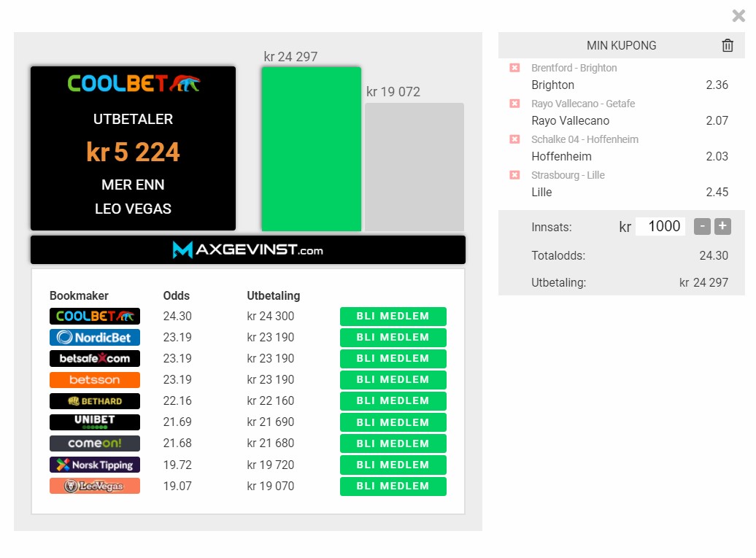756x558 pixels.
Task: Click ComeOn! logo in bookmaker table
Action: coord(95,443)
